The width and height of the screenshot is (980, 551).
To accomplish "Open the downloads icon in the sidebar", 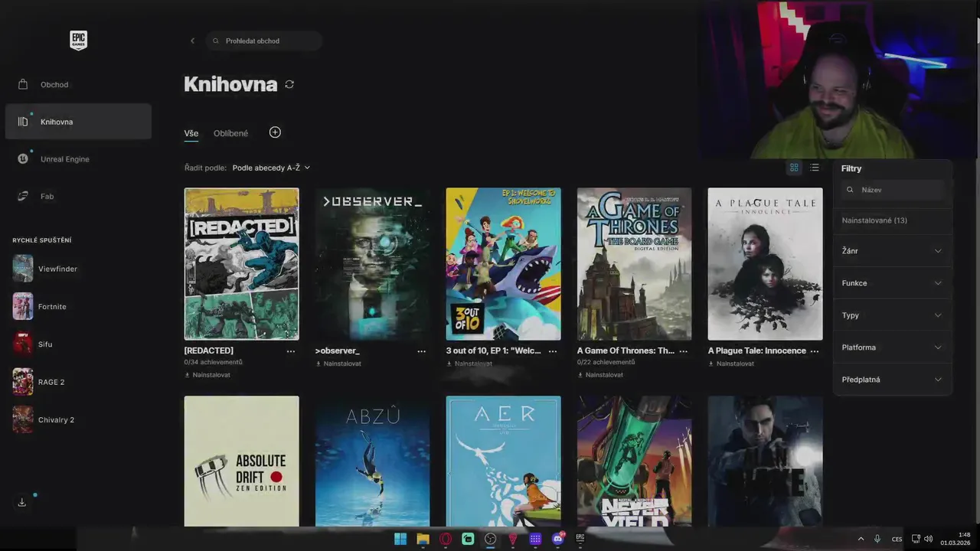I will point(22,502).
